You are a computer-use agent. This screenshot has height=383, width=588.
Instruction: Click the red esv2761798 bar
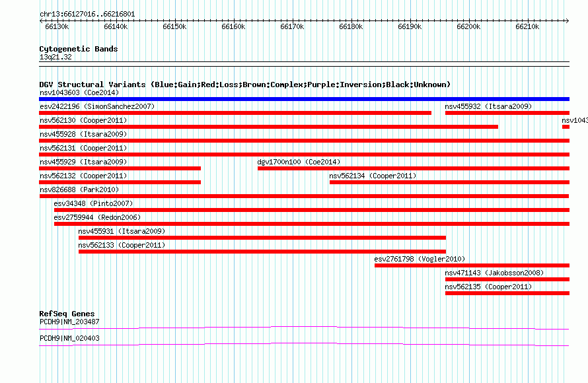tap(472, 265)
